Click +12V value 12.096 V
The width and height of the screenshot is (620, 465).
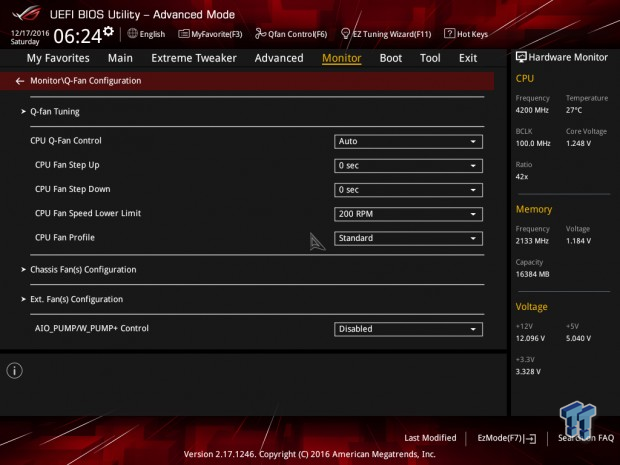coord(530,338)
